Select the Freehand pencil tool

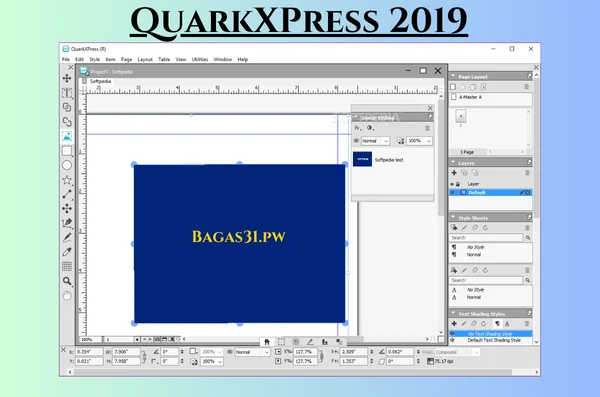point(67,237)
